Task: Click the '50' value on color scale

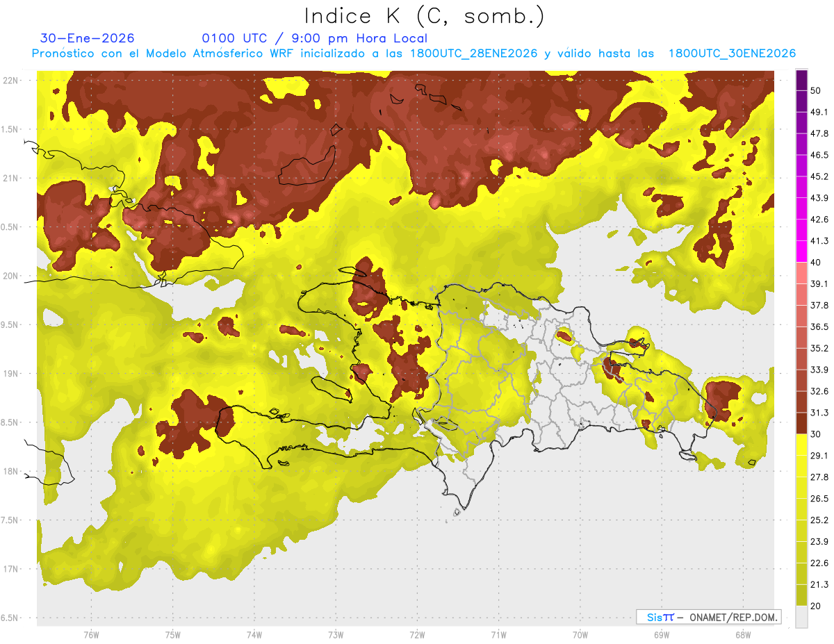Action: (815, 91)
